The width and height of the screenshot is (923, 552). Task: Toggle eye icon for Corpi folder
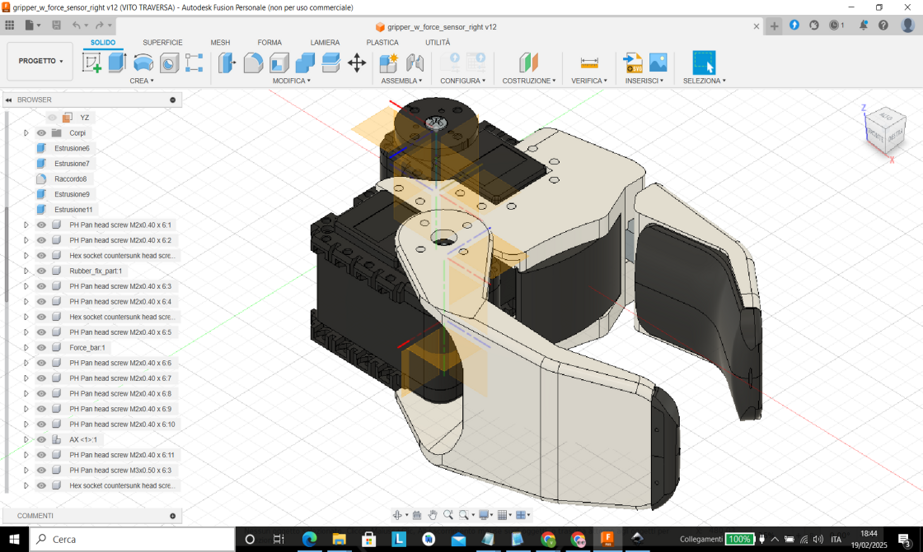click(x=41, y=133)
